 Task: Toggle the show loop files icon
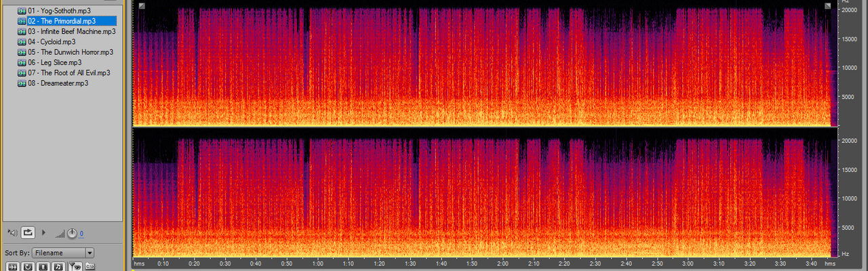tap(28, 266)
